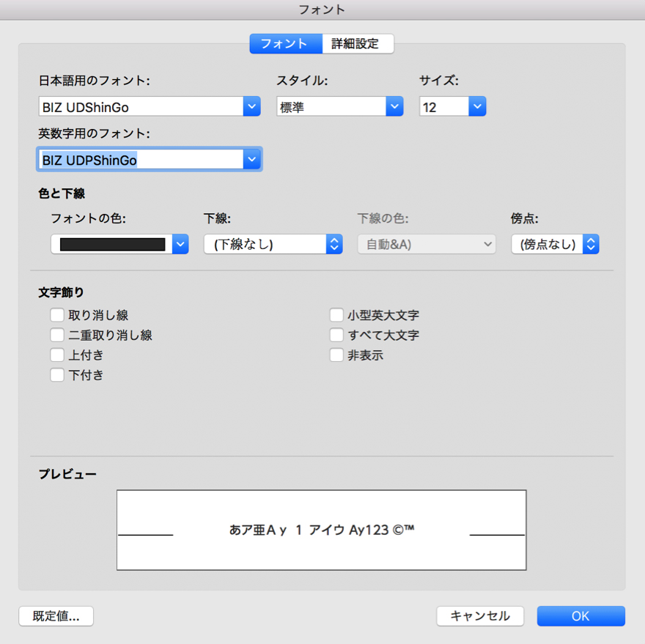Open the 下線の色 dropdown 自動
The height and width of the screenshot is (644, 645).
click(x=427, y=244)
